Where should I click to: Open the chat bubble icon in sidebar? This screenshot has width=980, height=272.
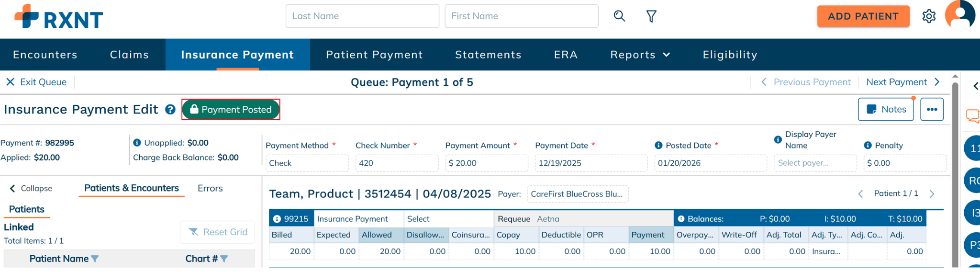[x=972, y=115]
